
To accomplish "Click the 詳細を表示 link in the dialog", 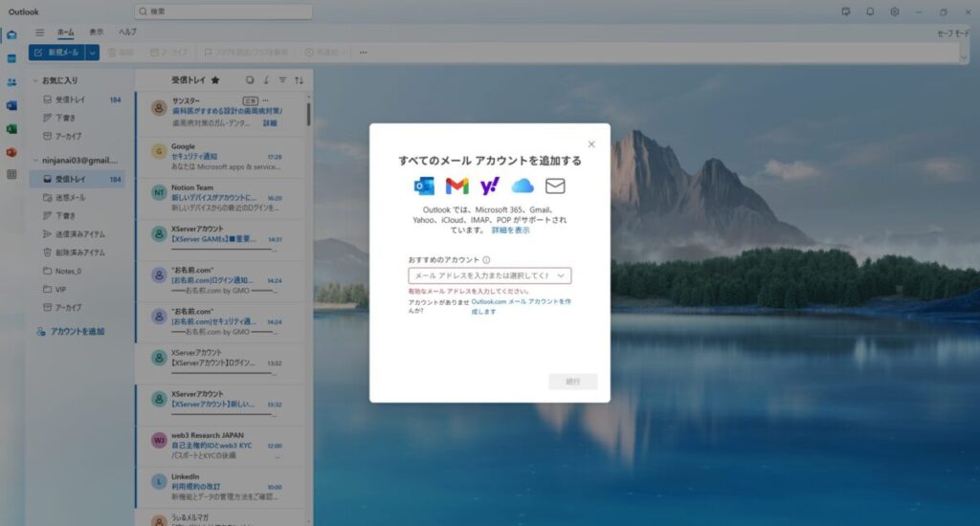I will [x=510, y=230].
